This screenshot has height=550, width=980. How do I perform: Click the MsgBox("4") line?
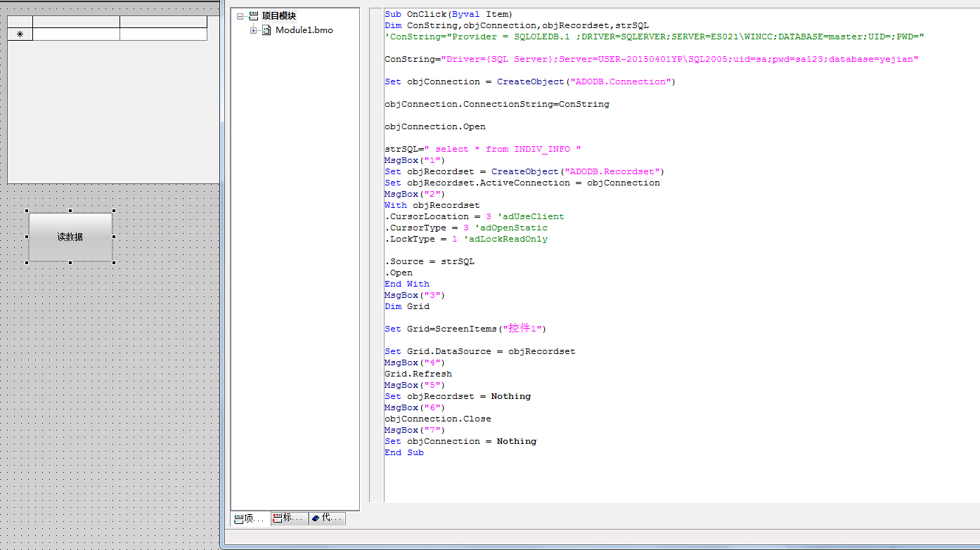point(415,362)
